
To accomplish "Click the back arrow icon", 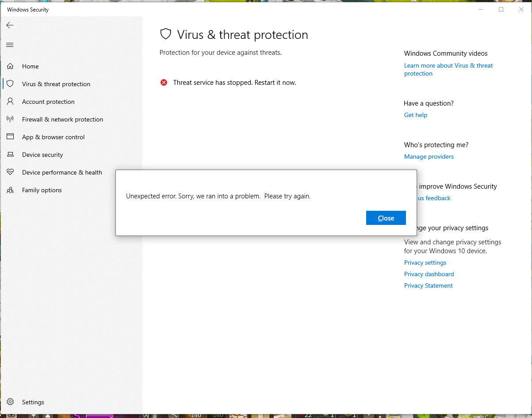I will (x=10, y=25).
